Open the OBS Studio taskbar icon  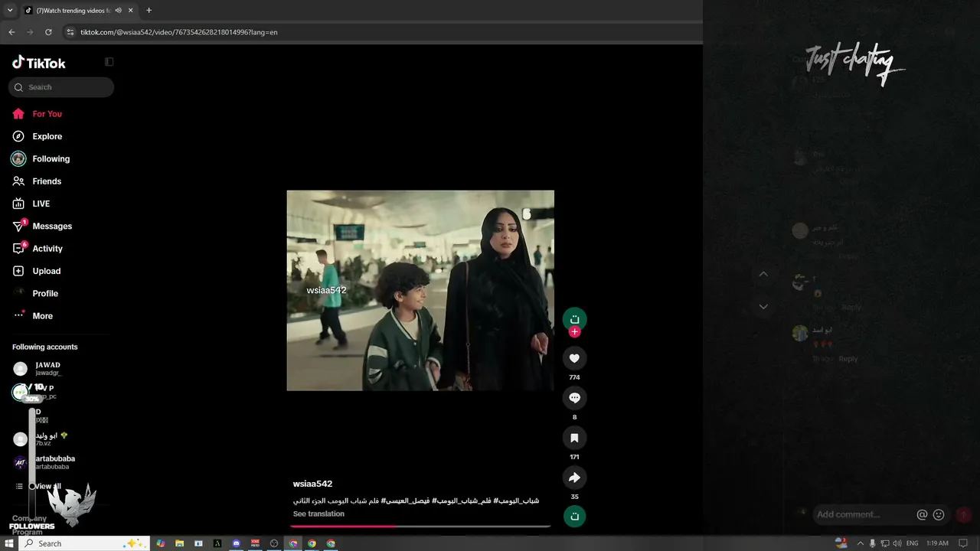point(274,543)
